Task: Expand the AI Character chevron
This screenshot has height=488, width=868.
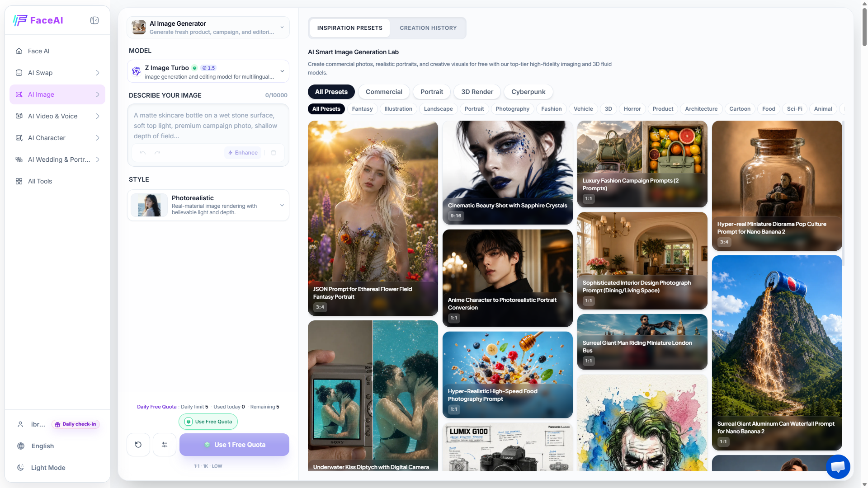Action: click(x=98, y=138)
